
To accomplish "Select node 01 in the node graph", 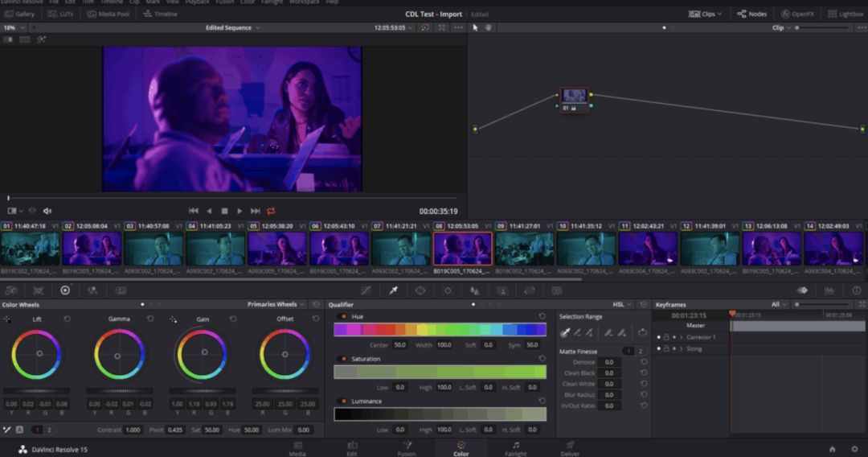I will pos(574,100).
